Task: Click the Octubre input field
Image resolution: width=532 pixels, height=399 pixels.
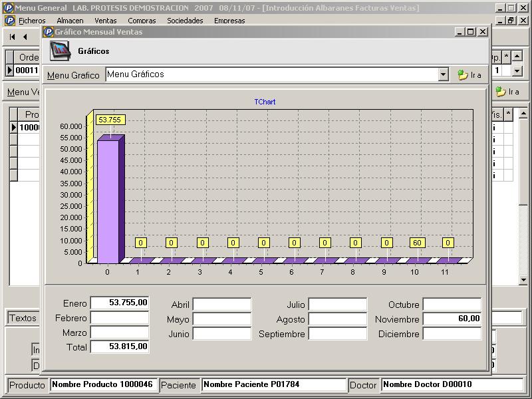Action: click(x=452, y=305)
